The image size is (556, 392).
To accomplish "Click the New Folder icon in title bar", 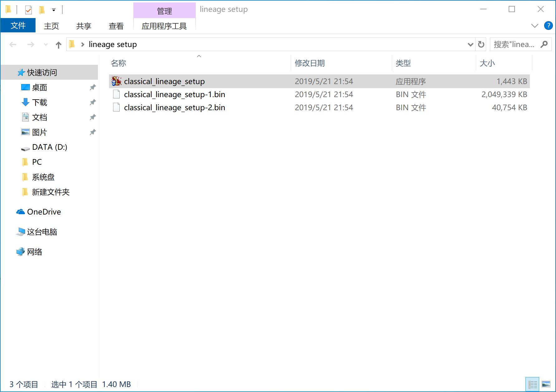I will (41, 10).
